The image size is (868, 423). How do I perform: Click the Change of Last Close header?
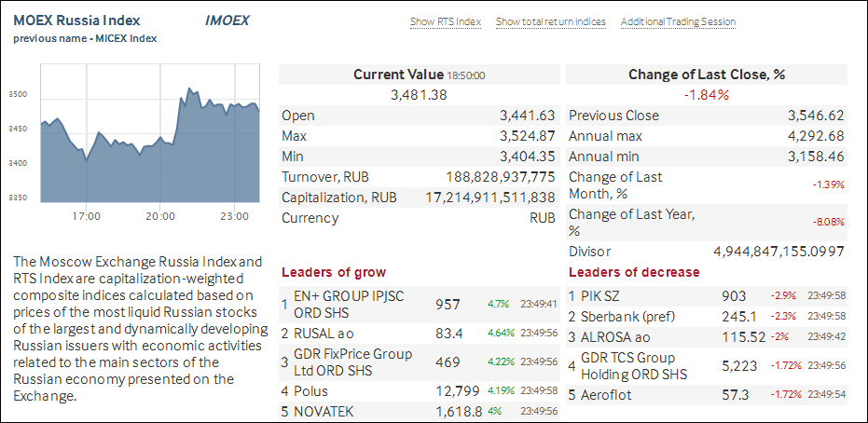pos(706,75)
